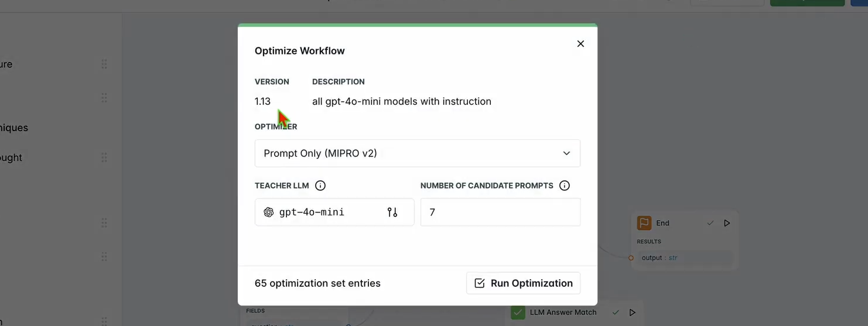Click the End node flag icon
This screenshot has height=326, width=868.
pos(644,223)
